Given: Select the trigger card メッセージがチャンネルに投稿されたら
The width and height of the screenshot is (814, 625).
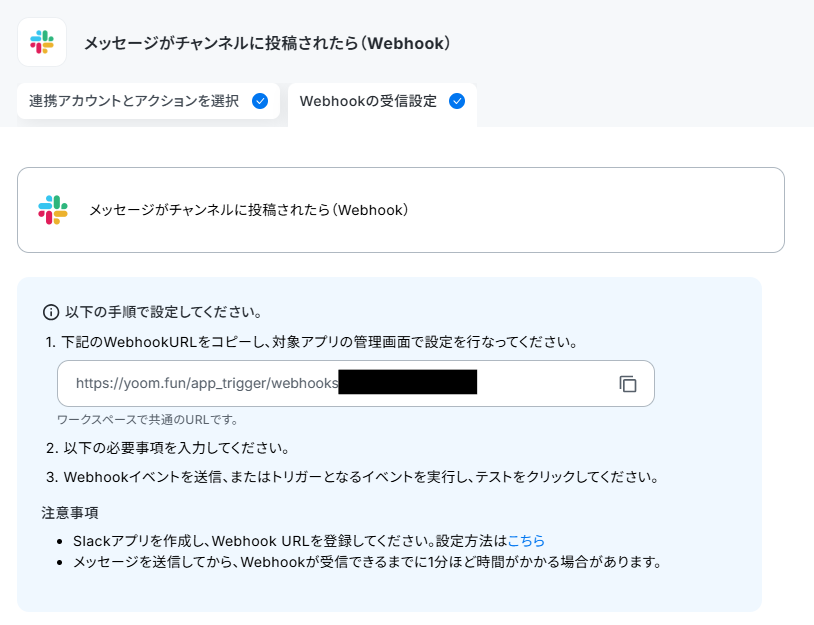Looking at the screenshot, I should pos(401,210).
